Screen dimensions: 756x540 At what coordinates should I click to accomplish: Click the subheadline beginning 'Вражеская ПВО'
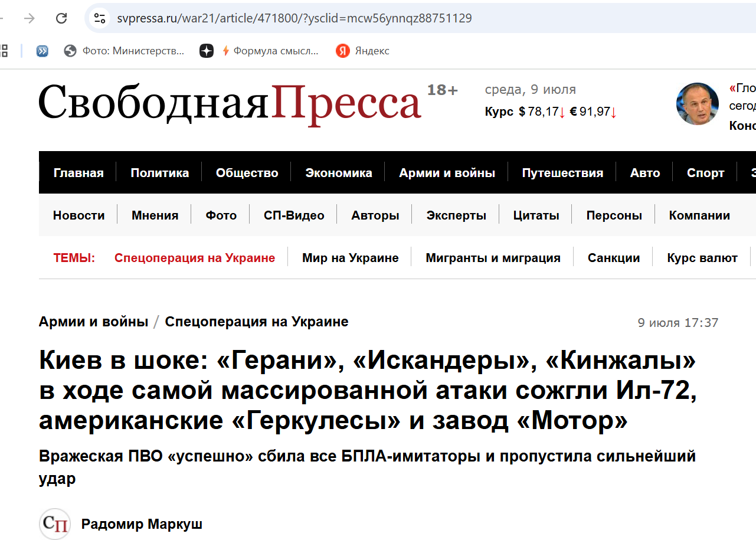[x=367, y=467]
